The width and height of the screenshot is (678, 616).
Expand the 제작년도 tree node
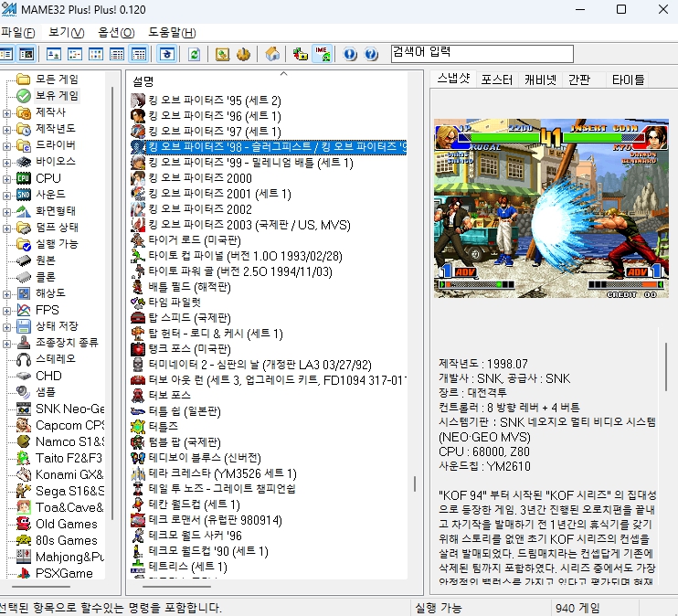6,130
